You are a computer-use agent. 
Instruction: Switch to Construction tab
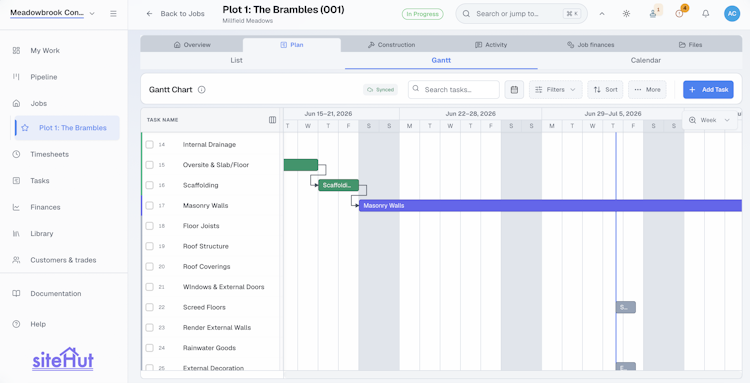pos(391,44)
